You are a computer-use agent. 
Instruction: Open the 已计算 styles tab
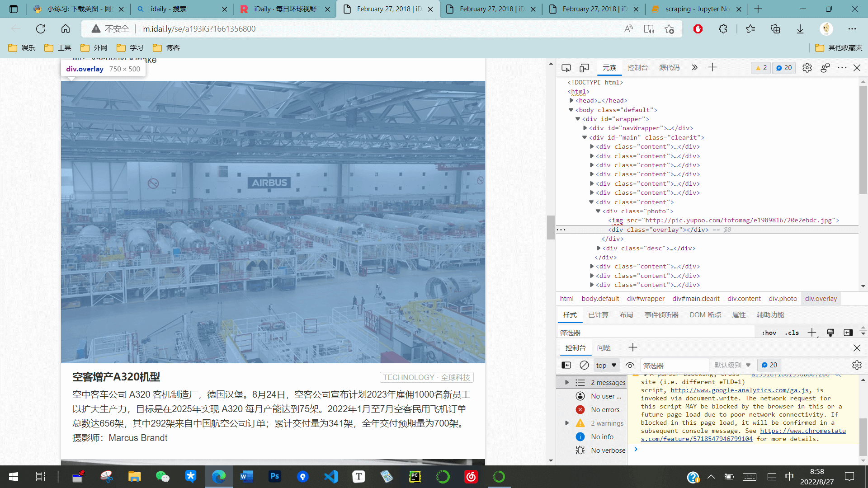(x=598, y=314)
